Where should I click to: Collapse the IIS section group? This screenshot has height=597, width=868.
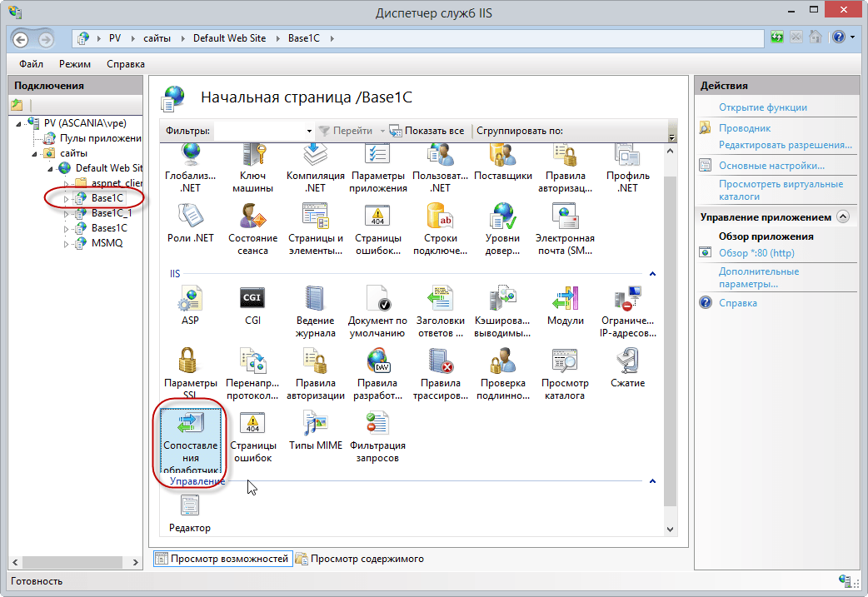pyautogui.click(x=652, y=273)
